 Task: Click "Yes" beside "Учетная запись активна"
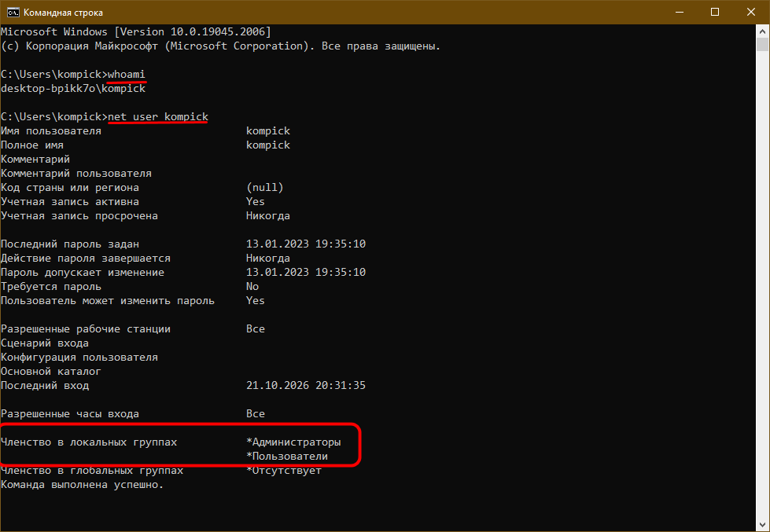click(256, 202)
